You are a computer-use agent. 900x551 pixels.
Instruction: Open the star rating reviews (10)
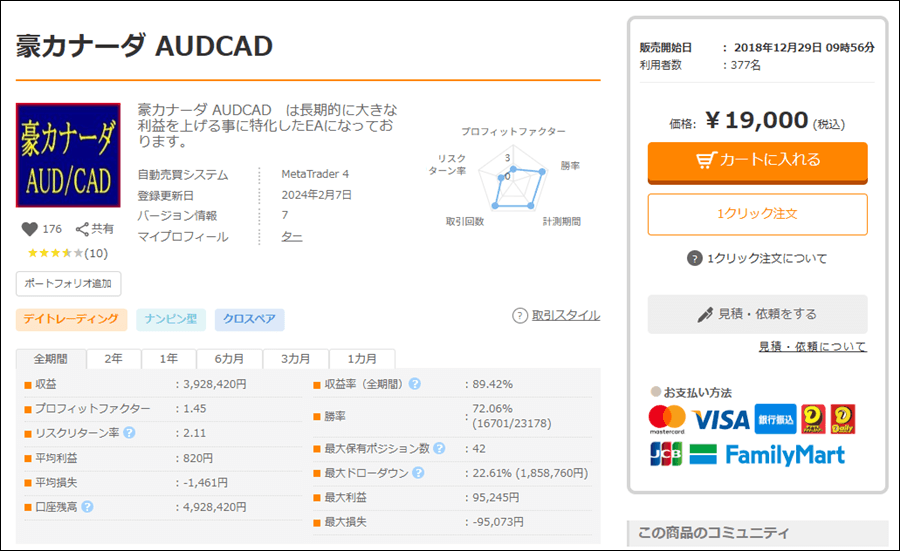[68, 253]
